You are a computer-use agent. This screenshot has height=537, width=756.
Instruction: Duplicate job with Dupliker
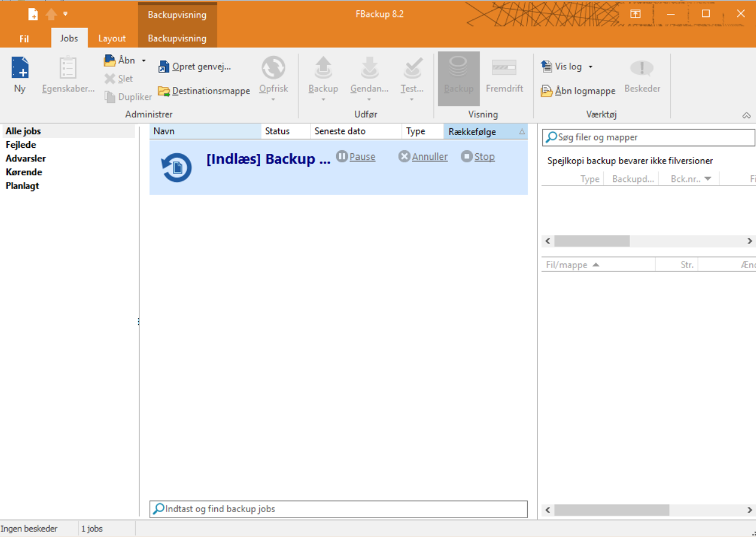[128, 97]
